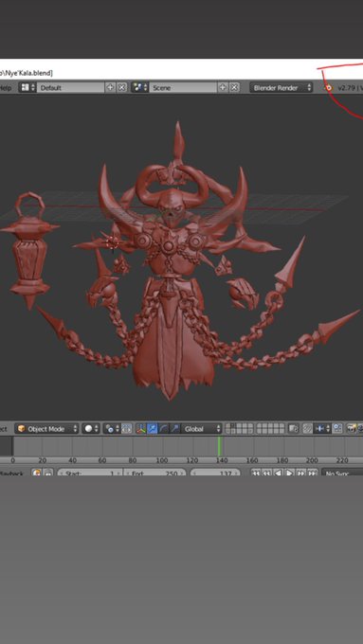Open the No Sync dropdown
The image size is (363, 644).
point(342,474)
